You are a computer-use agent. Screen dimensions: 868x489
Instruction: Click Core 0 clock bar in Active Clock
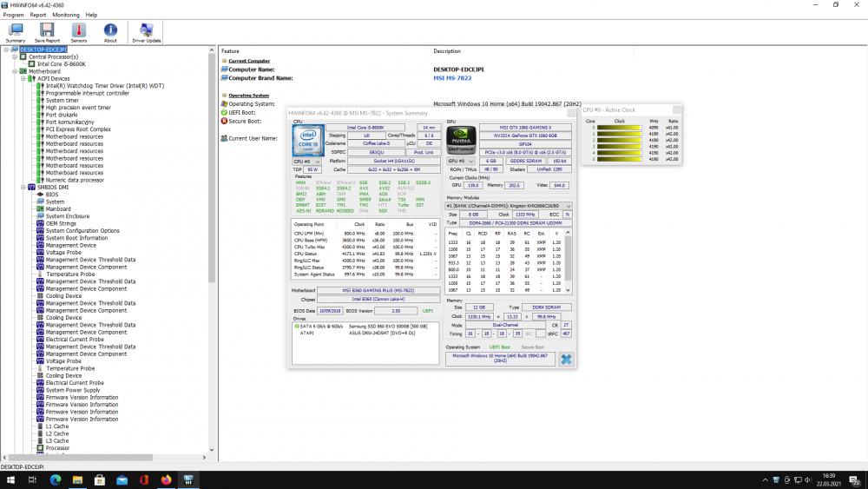[620, 128]
